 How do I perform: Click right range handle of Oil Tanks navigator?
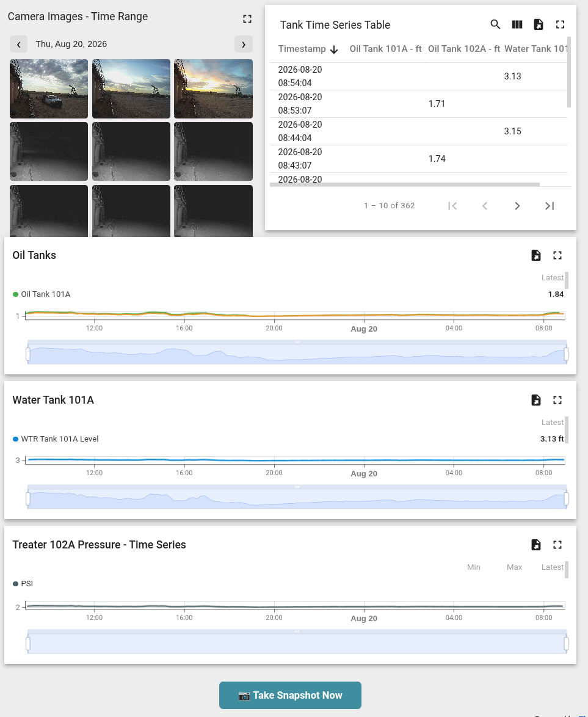(566, 354)
